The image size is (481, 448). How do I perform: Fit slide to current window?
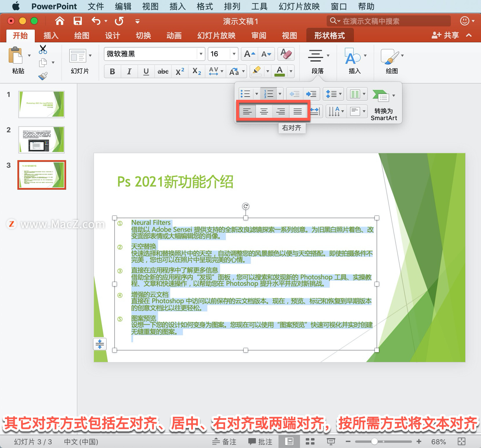coord(461,442)
